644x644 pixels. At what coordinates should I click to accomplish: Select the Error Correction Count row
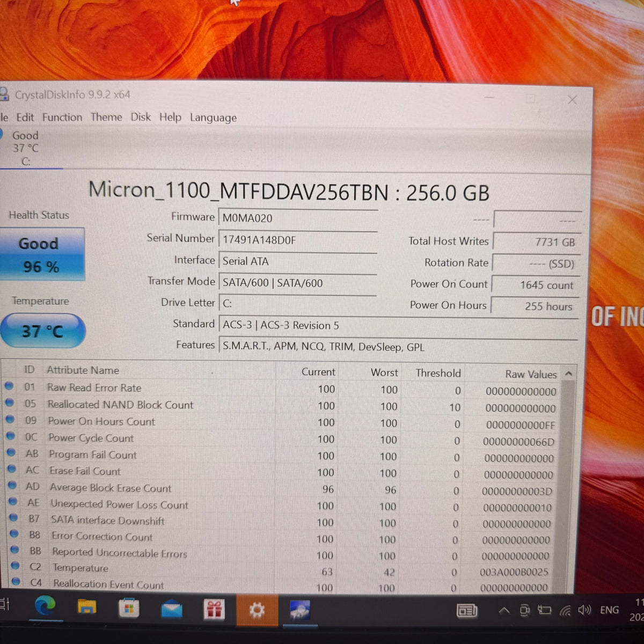[x=282, y=538]
